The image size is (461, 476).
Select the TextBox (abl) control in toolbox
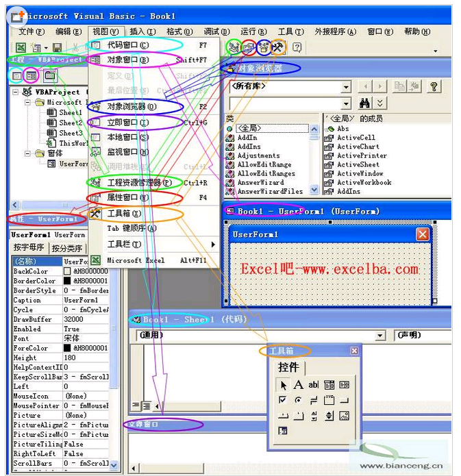point(314,385)
